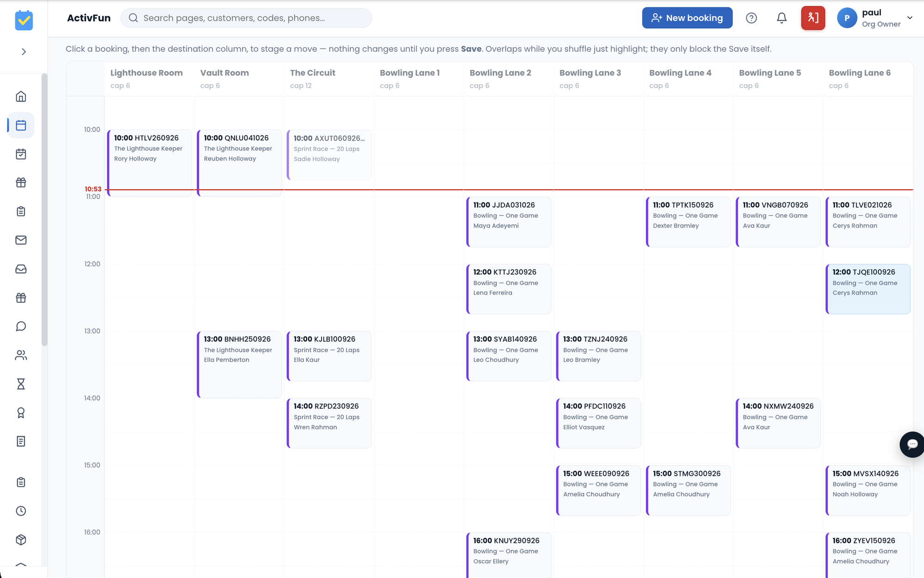The height and width of the screenshot is (578, 924).
Task: Select booking RZPD230926 for Wren Rahman
Action: pos(329,423)
